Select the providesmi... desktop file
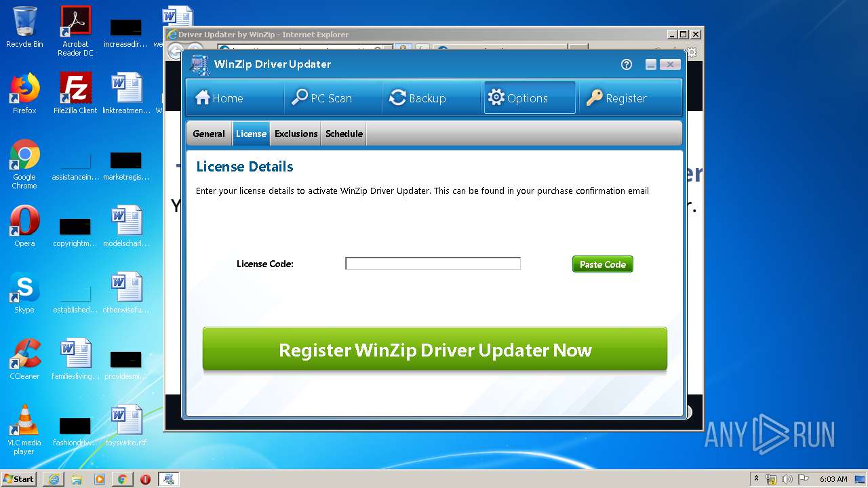Screen dimensions: 868x488 126,363
